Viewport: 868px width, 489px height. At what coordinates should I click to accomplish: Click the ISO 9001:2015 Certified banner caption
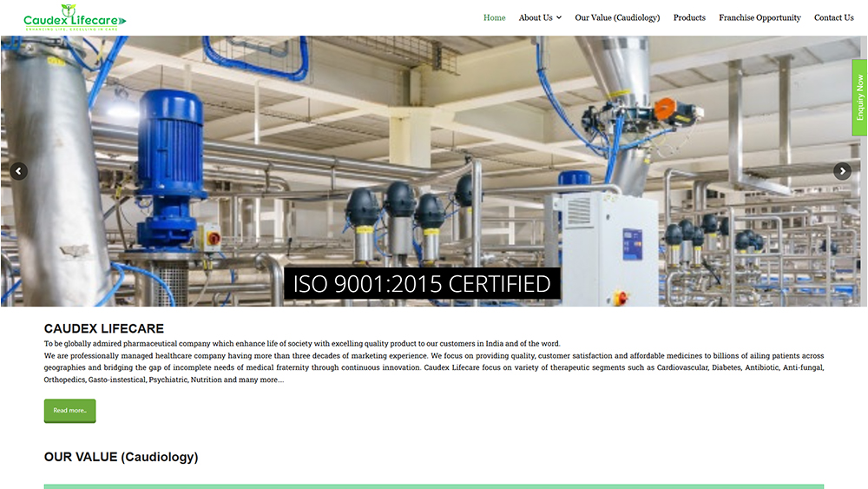point(422,283)
